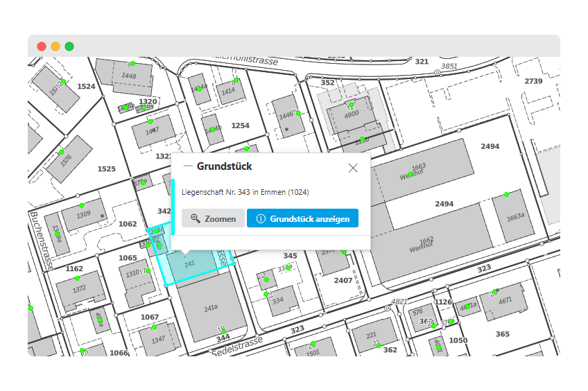Select building 1448 on the map
Viewport: 588px width, 391px height.
tap(130, 78)
